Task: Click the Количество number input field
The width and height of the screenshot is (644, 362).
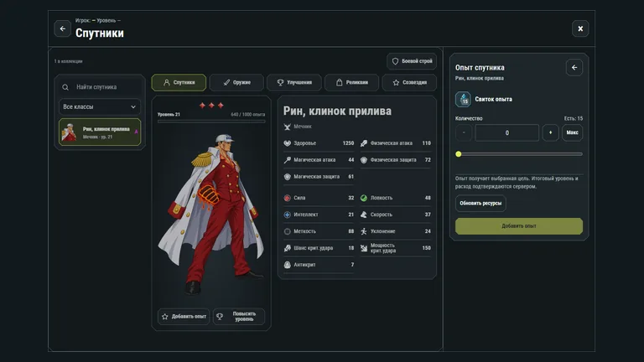Action: coord(506,132)
